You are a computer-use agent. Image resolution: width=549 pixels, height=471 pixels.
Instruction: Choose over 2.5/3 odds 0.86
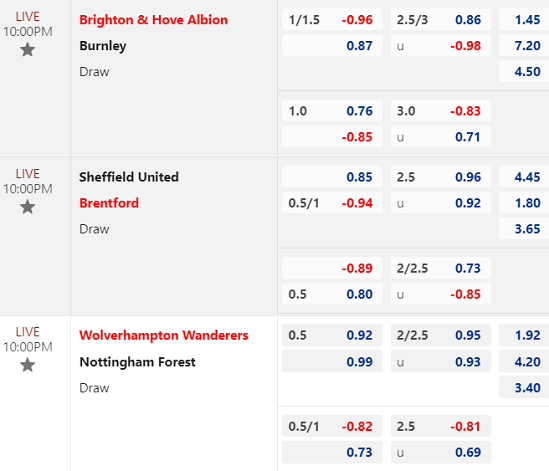click(x=441, y=20)
